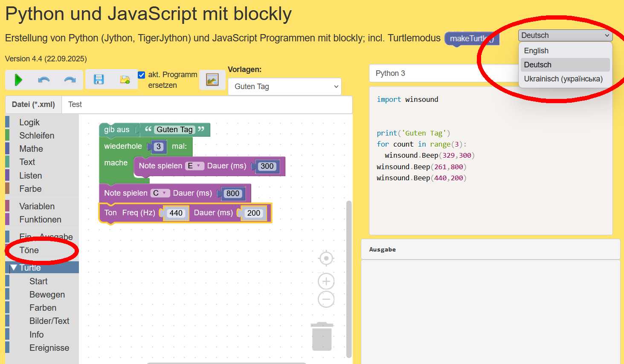Viewport: 624px width, 364px height.
Task: Center the workspace with the crosshair icon
Action: tap(326, 258)
